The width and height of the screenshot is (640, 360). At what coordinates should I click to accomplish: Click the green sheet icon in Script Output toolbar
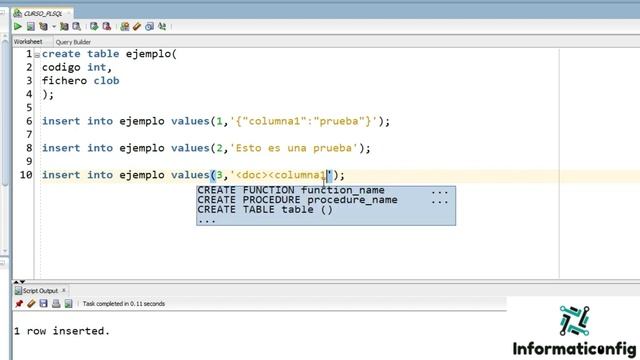click(69, 304)
